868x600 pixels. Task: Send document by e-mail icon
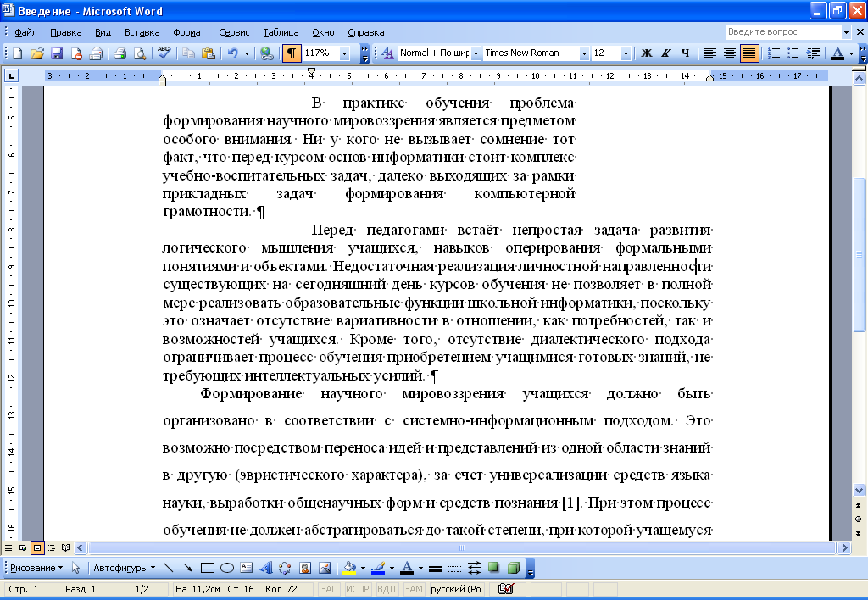[x=96, y=53]
